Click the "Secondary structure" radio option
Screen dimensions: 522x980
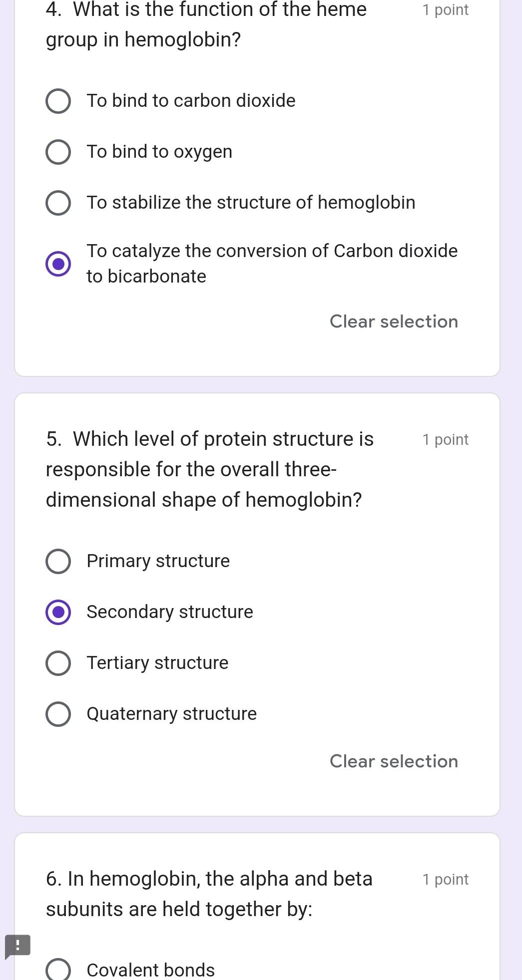[x=58, y=613]
